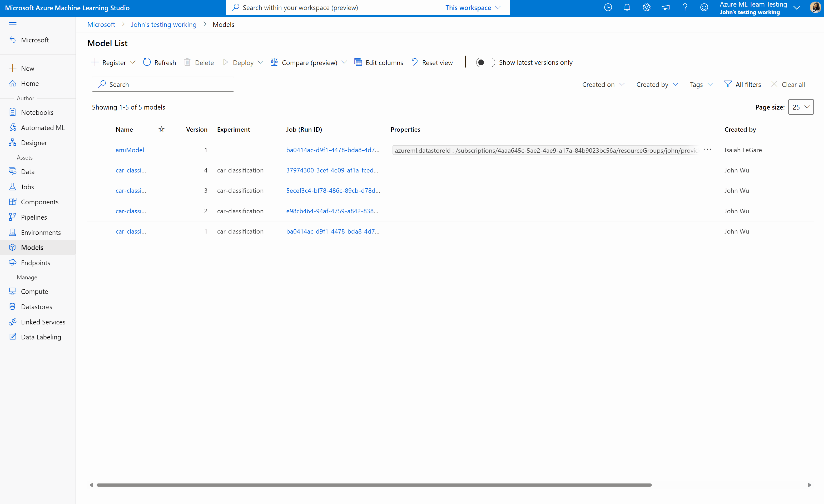Navigate to Endpoints in sidebar
The width and height of the screenshot is (824, 504).
[x=35, y=262]
